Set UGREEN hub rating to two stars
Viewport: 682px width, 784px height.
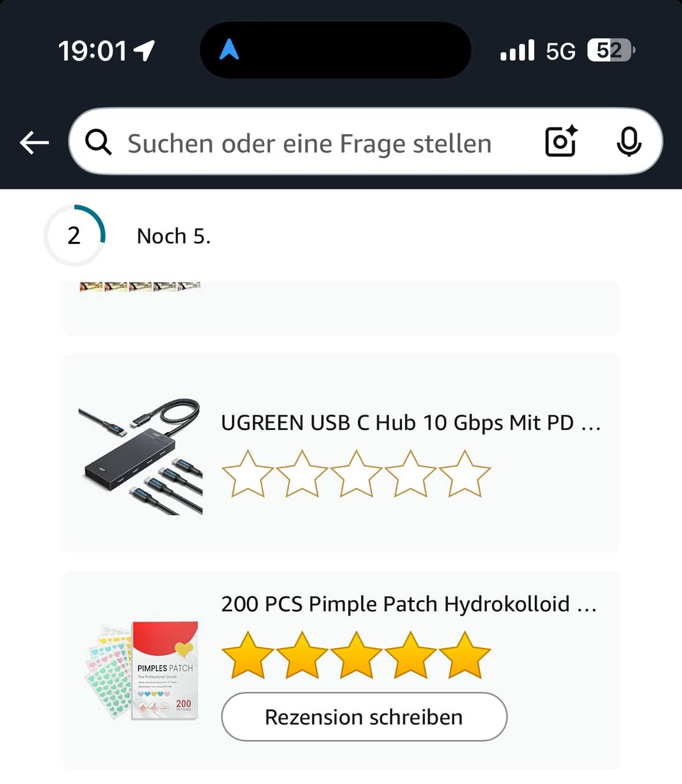click(x=302, y=474)
